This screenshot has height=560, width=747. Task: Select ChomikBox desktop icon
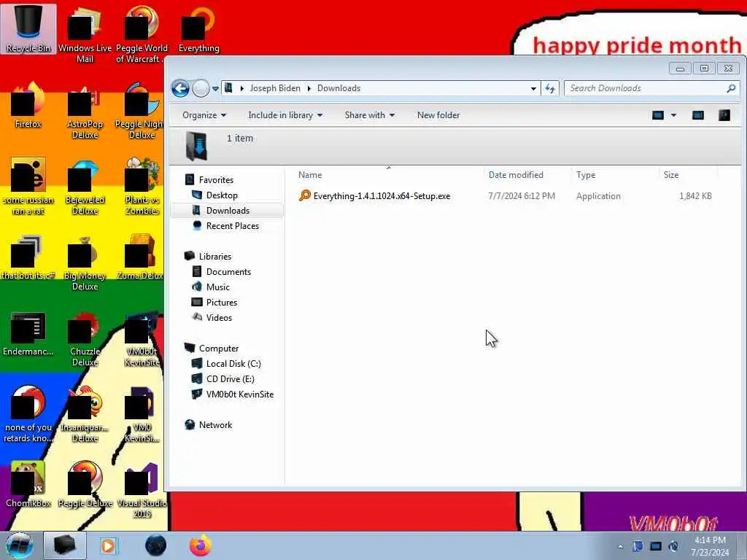tap(28, 485)
